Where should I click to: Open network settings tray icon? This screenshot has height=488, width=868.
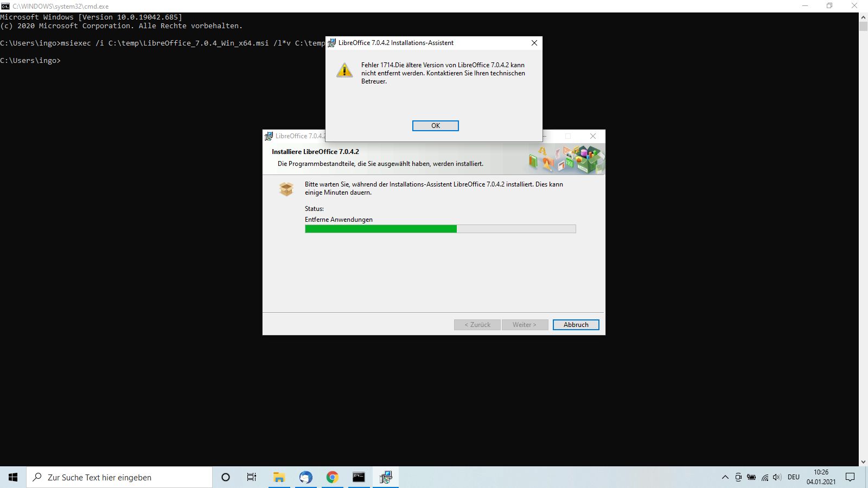coord(765,477)
